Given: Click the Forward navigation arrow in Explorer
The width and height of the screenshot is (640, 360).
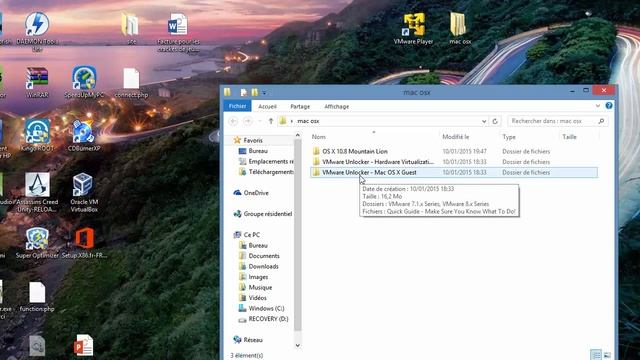Looking at the screenshot, I should coord(248,121).
